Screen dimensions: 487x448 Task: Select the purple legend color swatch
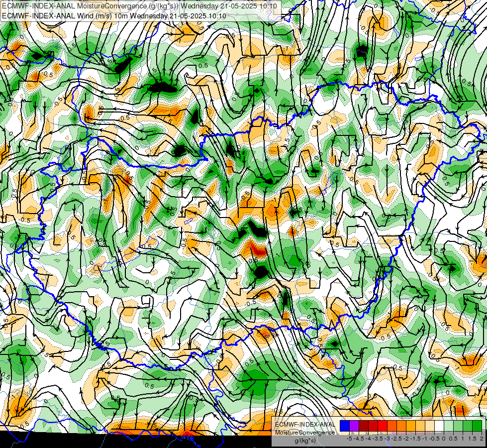point(354,426)
